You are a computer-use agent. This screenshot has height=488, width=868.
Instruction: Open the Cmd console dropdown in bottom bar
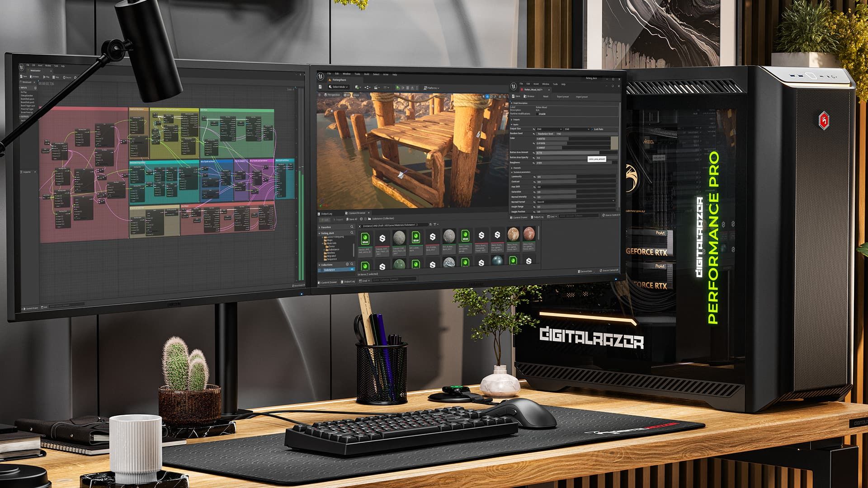[364, 281]
